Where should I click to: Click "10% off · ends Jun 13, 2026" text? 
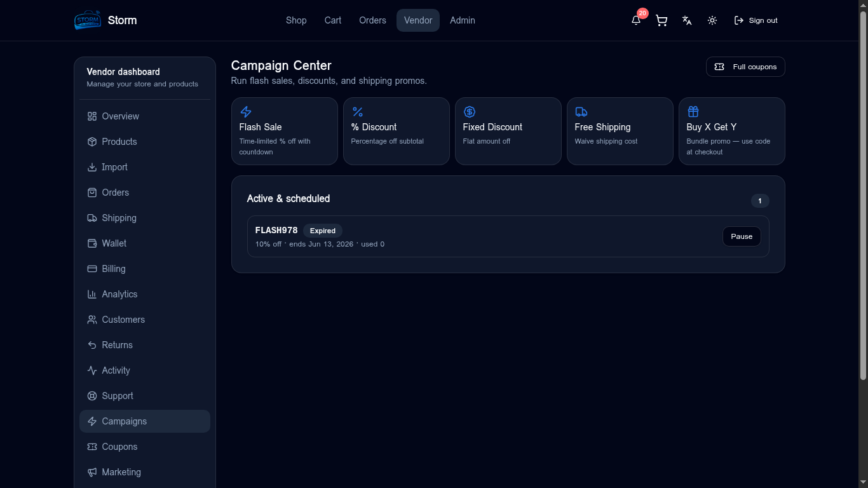[304, 244]
